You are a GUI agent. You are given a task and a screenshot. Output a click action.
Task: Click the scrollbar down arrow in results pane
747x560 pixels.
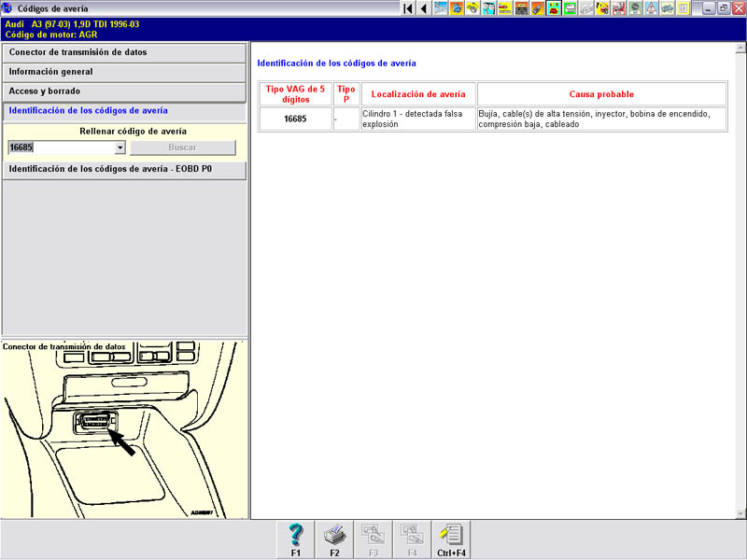click(740, 513)
